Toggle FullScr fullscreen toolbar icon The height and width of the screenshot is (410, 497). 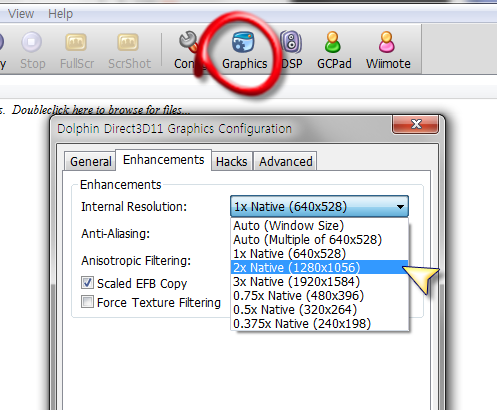(x=77, y=50)
